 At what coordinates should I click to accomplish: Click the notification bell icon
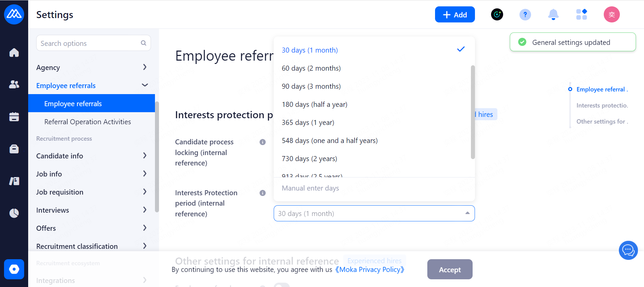[553, 15]
